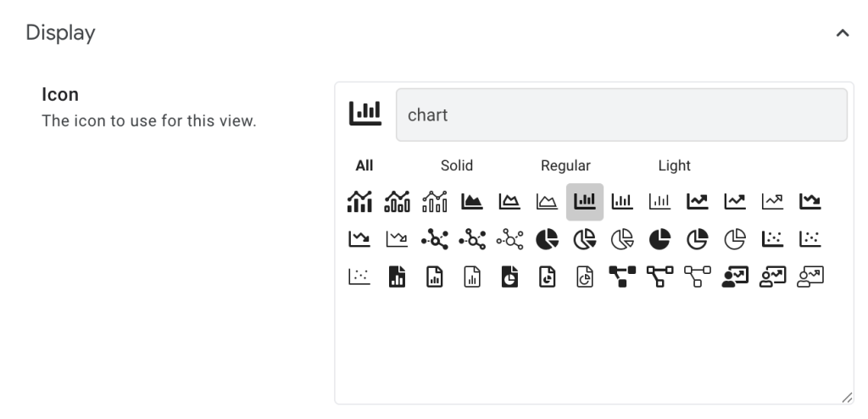This screenshot has width=868, height=419.
Task: Select the solid area chart icon
Action: tap(472, 202)
